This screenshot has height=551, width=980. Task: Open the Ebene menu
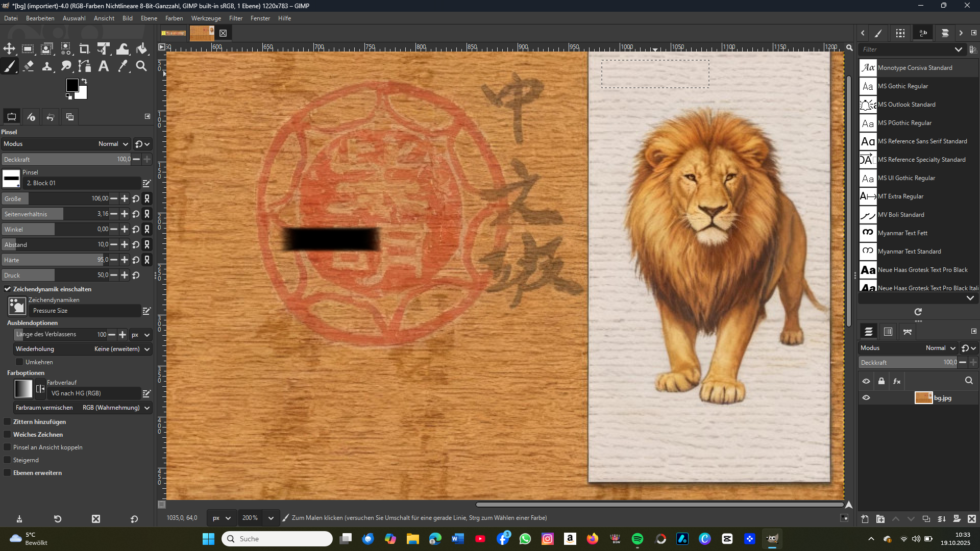[x=149, y=18]
